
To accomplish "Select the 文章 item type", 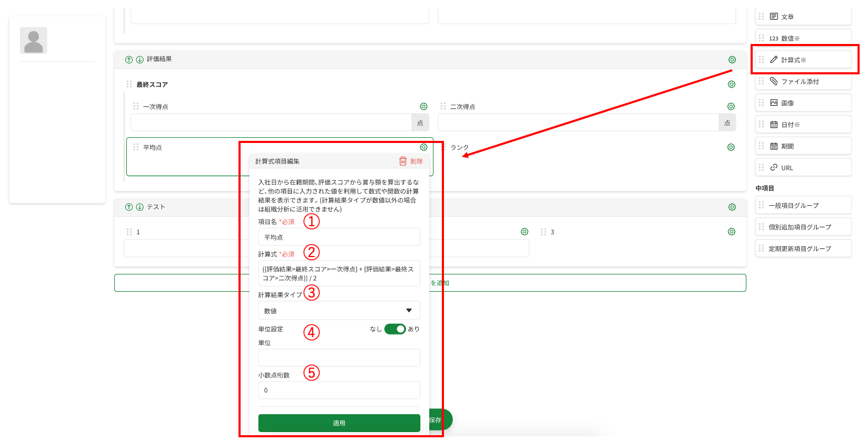I will [804, 17].
